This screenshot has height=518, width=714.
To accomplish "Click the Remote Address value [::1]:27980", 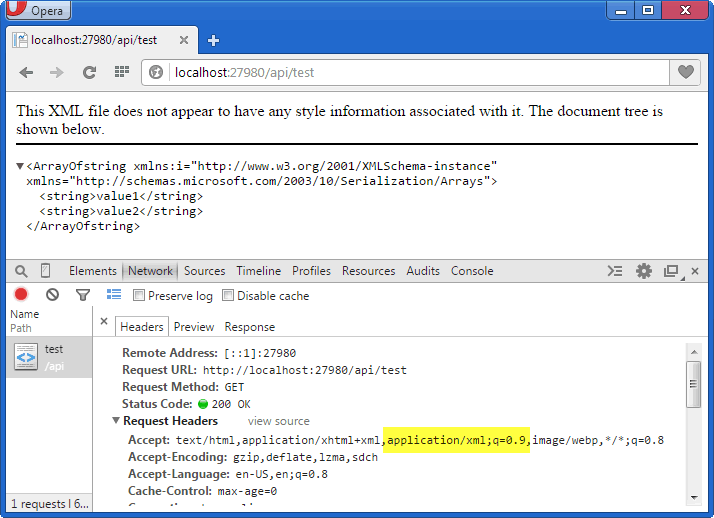I will 260,353.
